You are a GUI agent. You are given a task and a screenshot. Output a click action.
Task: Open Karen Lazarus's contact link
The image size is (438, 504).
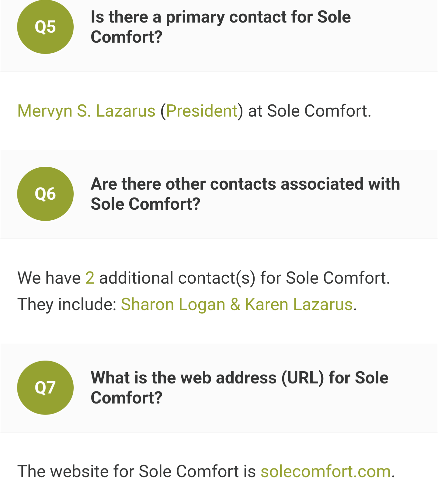[298, 304]
